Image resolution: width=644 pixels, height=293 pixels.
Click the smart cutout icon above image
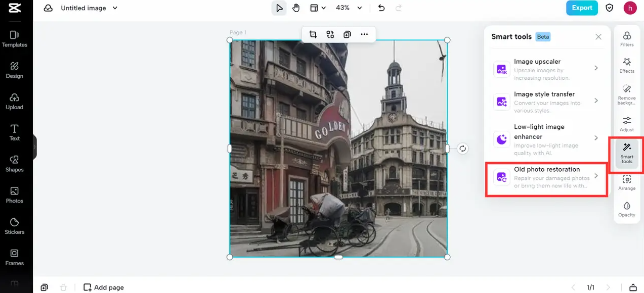click(x=330, y=34)
